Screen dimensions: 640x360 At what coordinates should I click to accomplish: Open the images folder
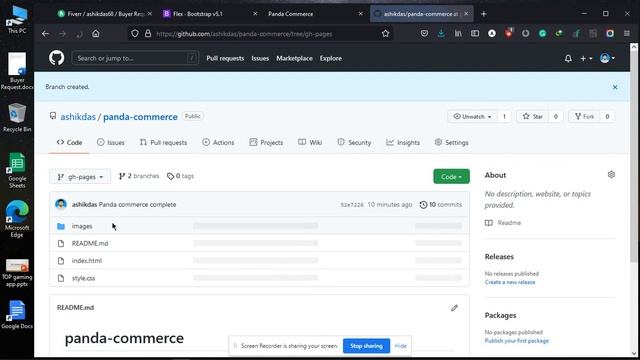tap(82, 226)
